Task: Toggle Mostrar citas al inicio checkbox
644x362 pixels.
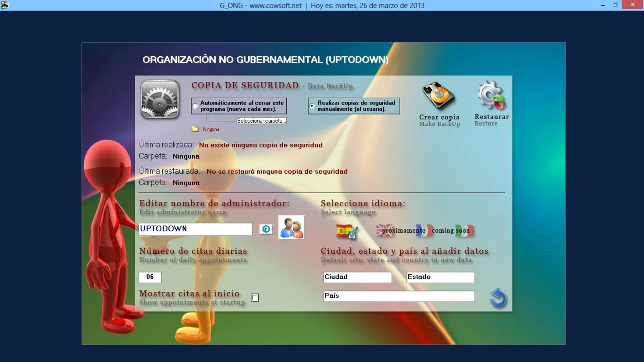Action: pos(255,298)
